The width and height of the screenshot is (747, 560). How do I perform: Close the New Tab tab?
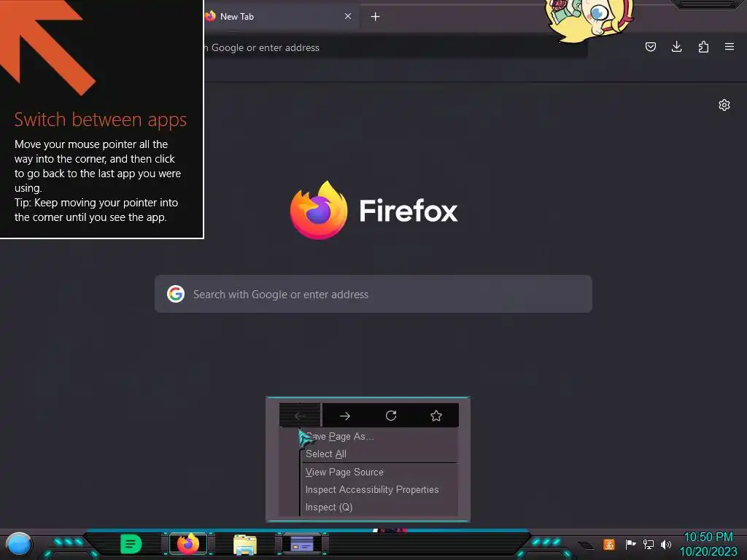[348, 16]
